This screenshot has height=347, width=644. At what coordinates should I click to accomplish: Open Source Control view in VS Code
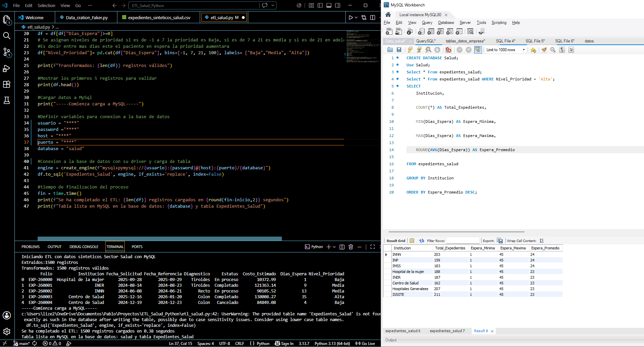click(7, 52)
